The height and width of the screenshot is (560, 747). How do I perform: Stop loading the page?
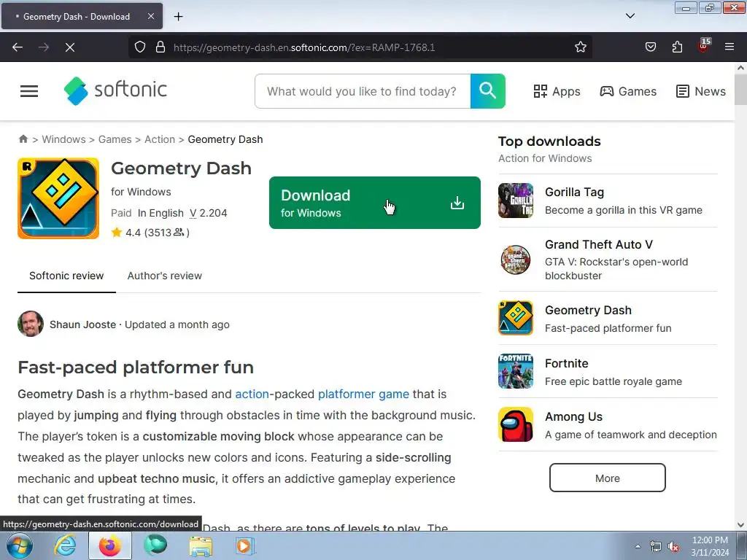[x=70, y=47]
